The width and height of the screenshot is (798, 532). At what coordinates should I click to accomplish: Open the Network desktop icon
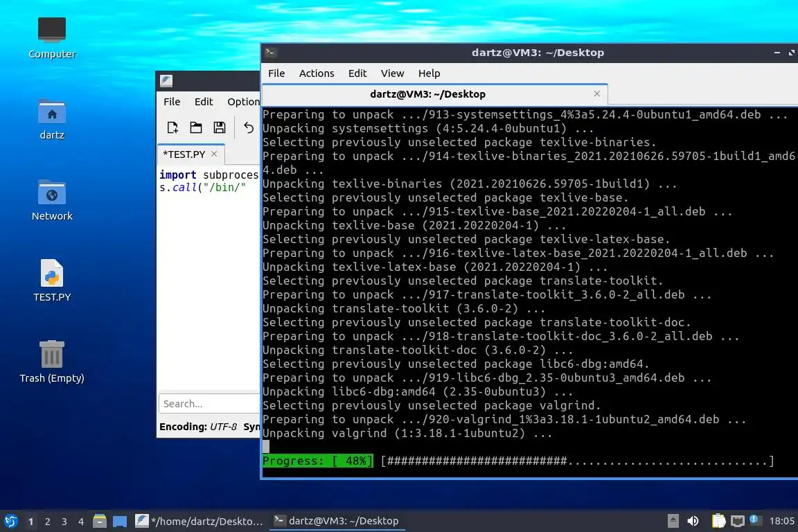click(52, 199)
